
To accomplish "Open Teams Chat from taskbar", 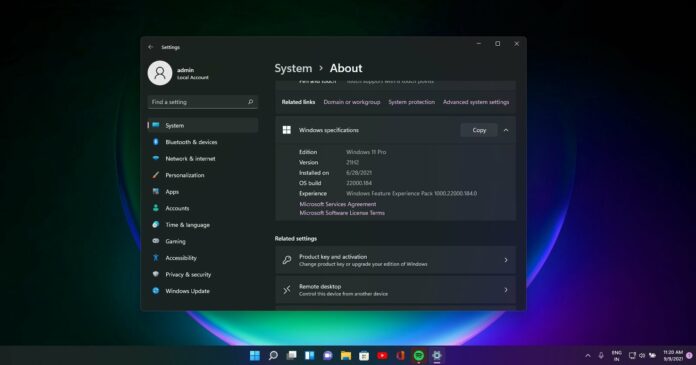I will [x=328, y=355].
